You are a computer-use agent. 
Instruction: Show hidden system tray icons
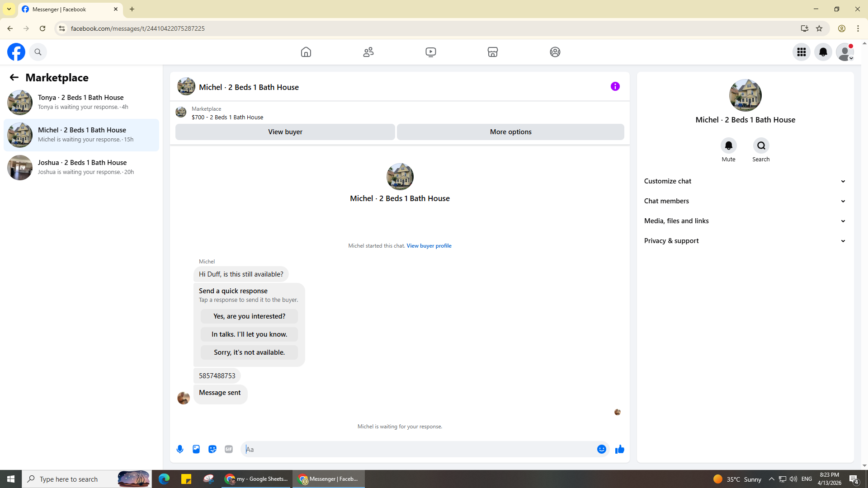tap(772, 479)
